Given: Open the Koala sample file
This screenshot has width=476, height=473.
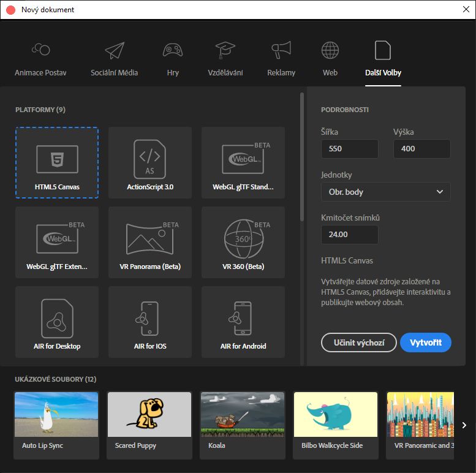Looking at the screenshot, I should click(243, 425).
